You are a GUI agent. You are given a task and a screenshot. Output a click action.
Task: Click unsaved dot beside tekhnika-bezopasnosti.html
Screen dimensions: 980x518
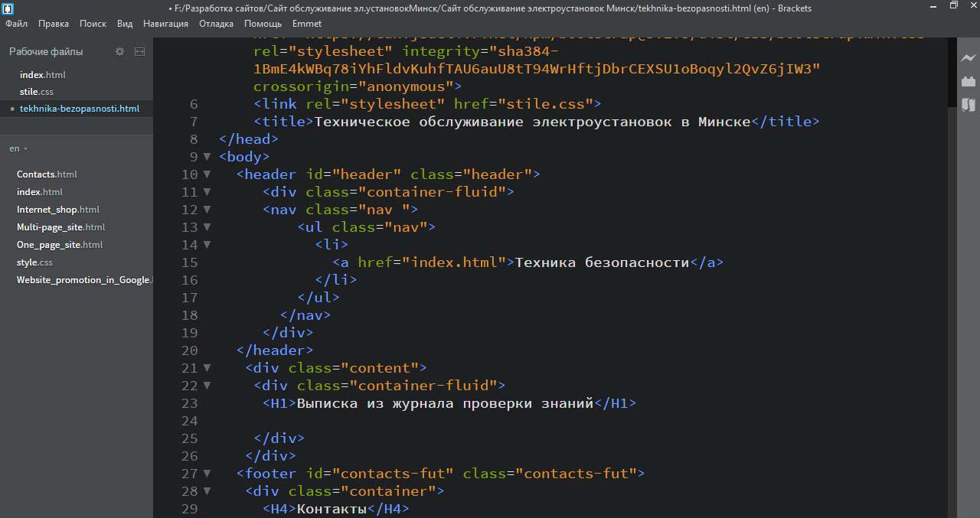(12, 109)
